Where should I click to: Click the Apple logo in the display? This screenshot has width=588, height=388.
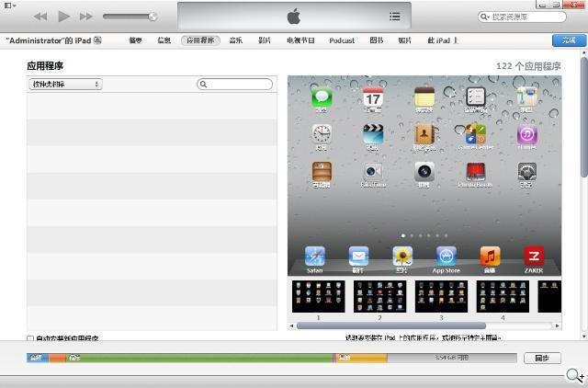point(294,17)
